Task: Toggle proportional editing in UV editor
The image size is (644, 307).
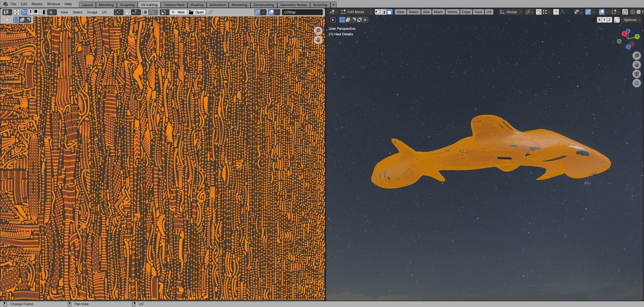Action: (145, 12)
